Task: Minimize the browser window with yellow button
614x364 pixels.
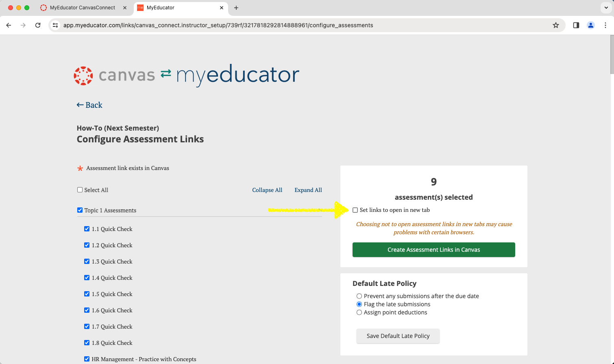Action: point(19,8)
